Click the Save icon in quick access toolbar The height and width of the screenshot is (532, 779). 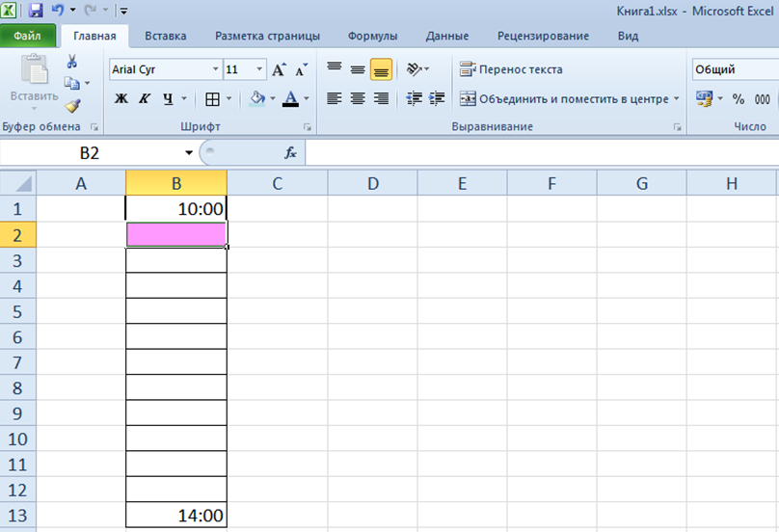coord(36,11)
